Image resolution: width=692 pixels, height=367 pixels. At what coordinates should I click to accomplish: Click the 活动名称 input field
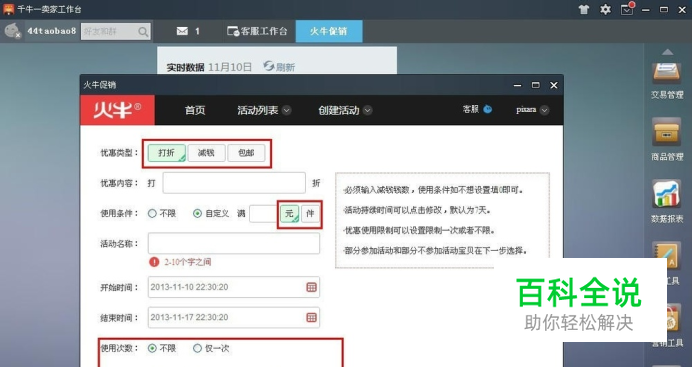click(234, 243)
